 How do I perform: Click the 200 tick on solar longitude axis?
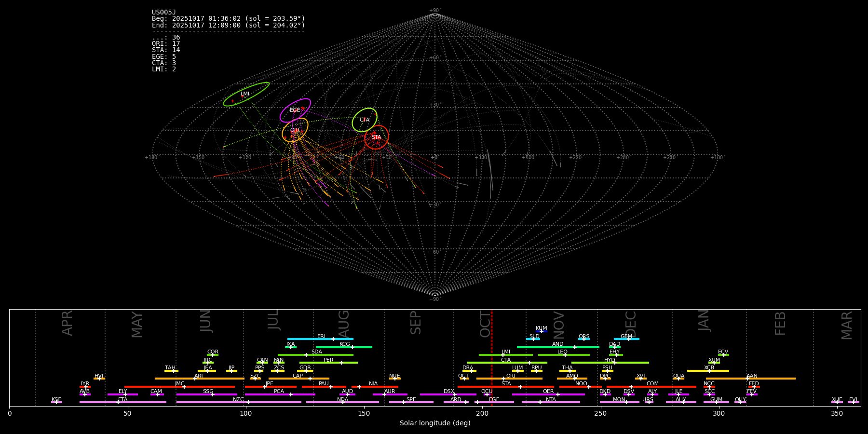click(482, 413)
